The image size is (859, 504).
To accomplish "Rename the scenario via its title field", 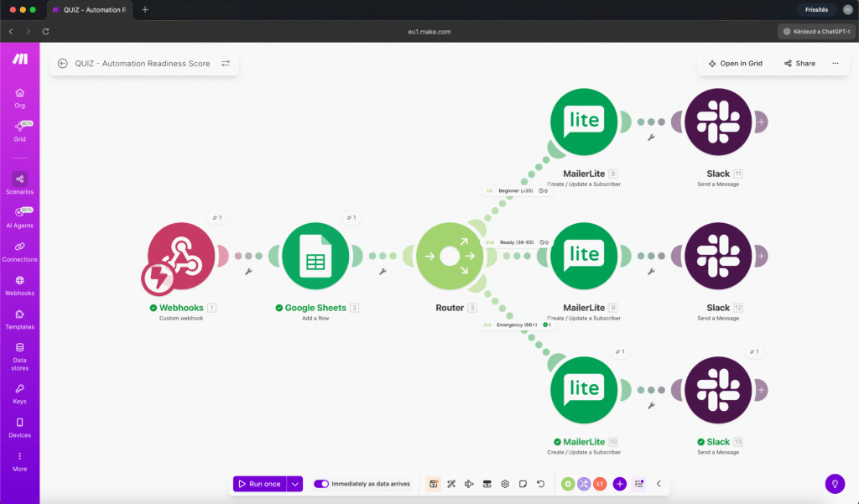I will (143, 63).
